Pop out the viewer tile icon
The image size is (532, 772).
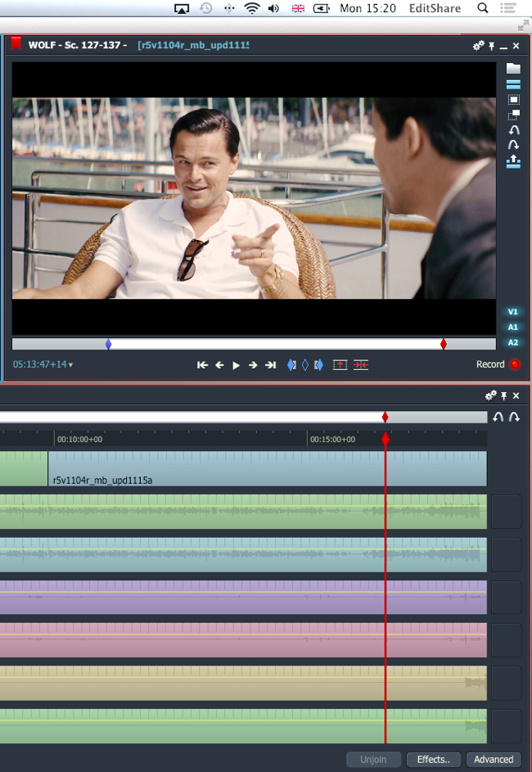pos(514,115)
